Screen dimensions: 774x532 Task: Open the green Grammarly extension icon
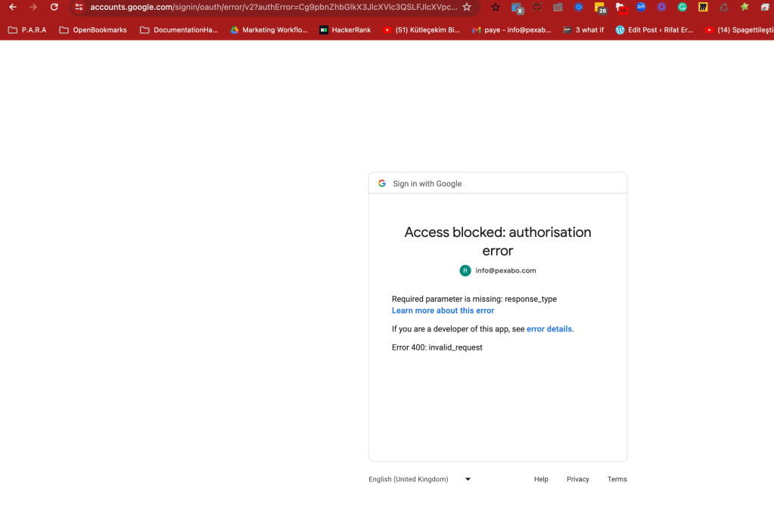pyautogui.click(x=682, y=7)
